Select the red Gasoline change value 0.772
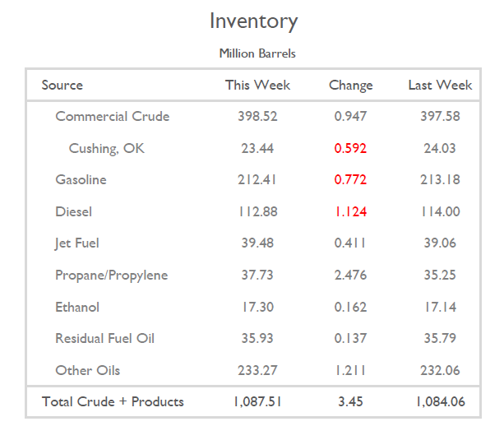The image size is (504, 440). pyautogui.click(x=350, y=179)
